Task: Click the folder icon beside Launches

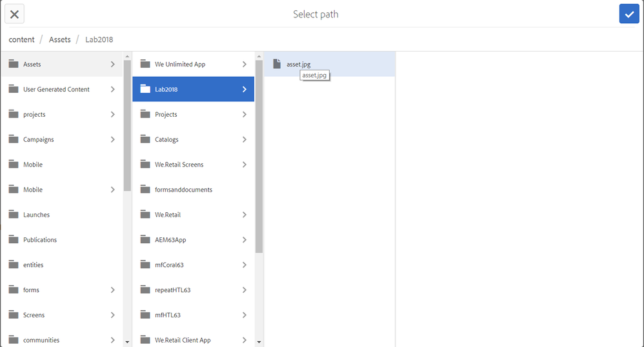Action: tap(13, 215)
